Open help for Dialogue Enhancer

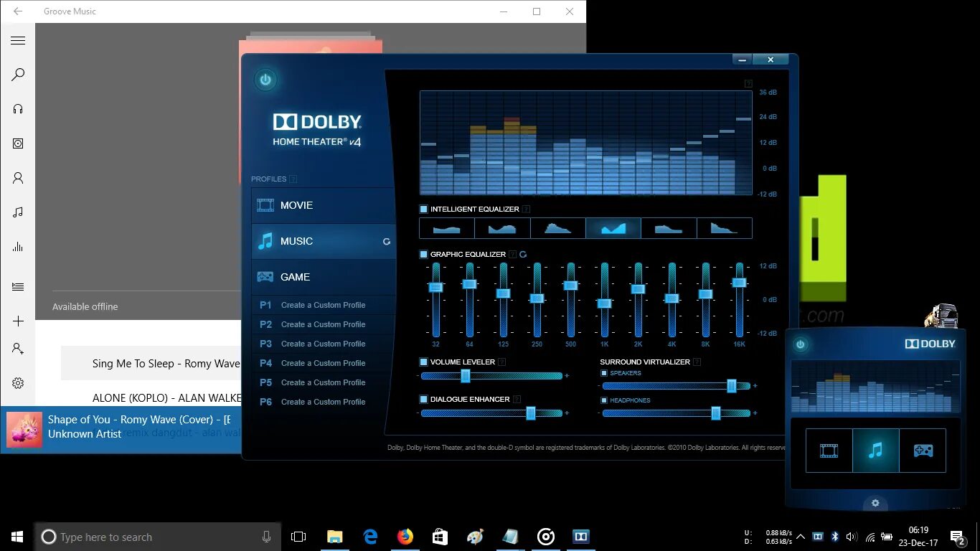point(517,400)
